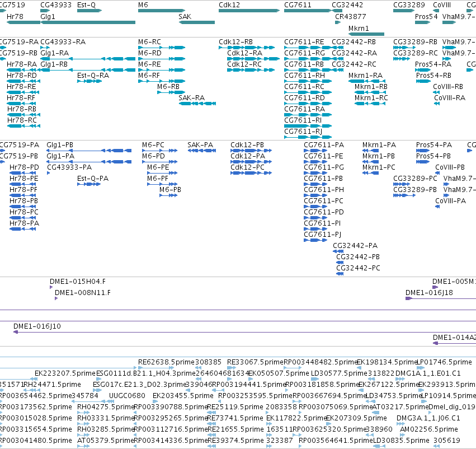Click protein M6-PB label
Image resolution: width=476 pixels, height=449 pixels.
(x=170, y=190)
